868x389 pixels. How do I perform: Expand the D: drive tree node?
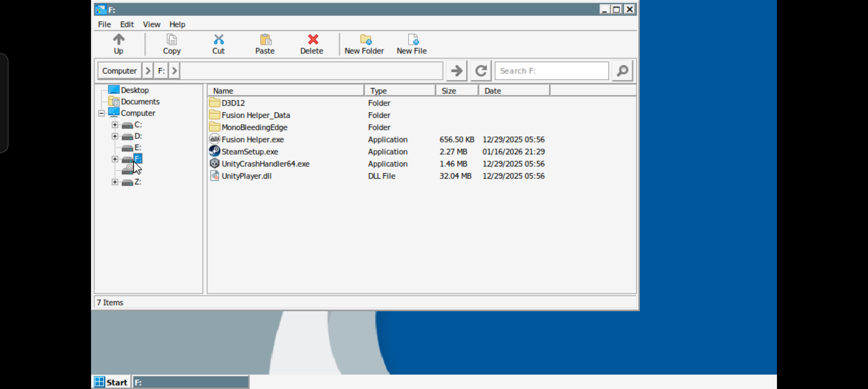[115, 137]
